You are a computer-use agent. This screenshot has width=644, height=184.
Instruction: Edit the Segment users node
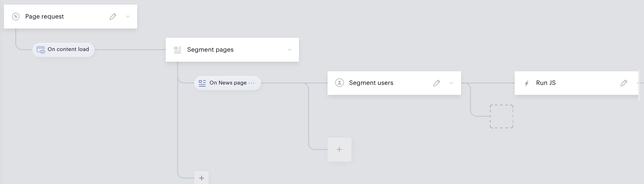tap(436, 83)
